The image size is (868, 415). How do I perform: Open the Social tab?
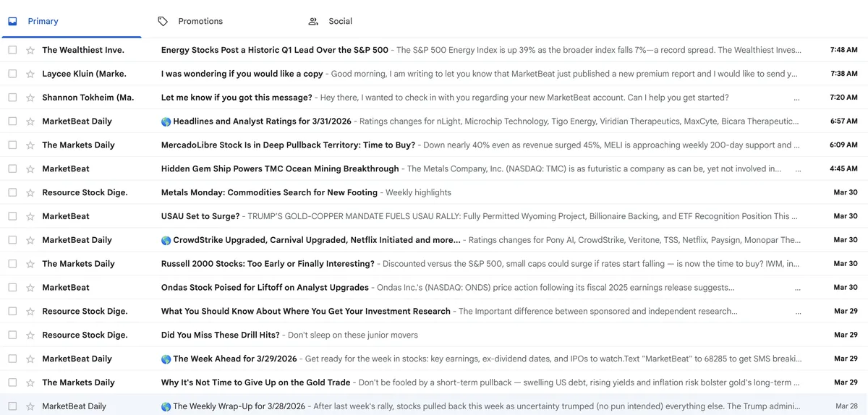coord(340,22)
